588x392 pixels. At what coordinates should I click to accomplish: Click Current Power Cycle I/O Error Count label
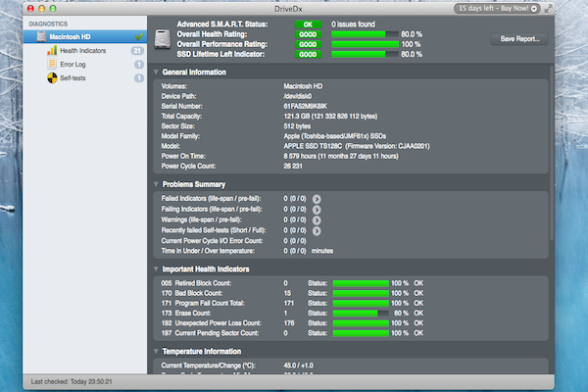pos(212,241)
